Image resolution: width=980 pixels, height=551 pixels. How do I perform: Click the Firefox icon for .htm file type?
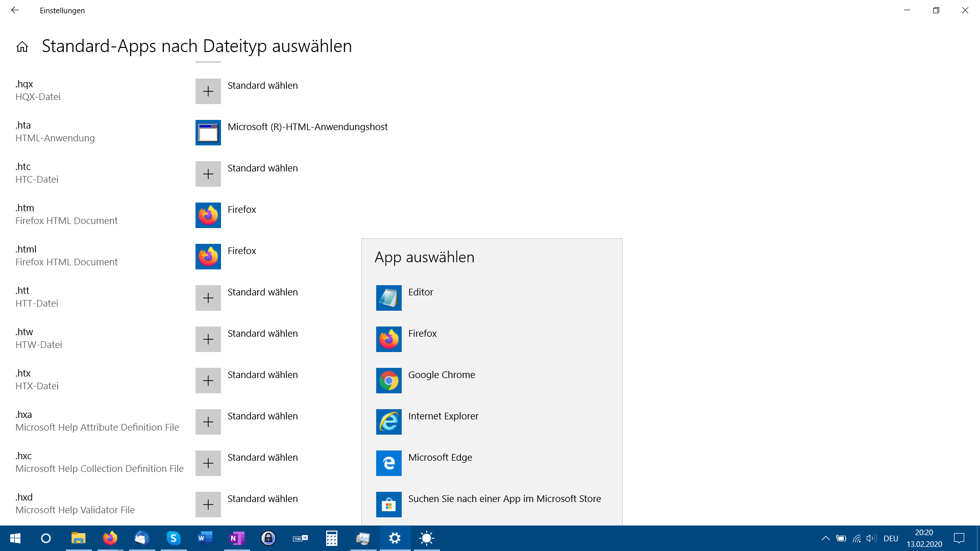pos(208,215)
